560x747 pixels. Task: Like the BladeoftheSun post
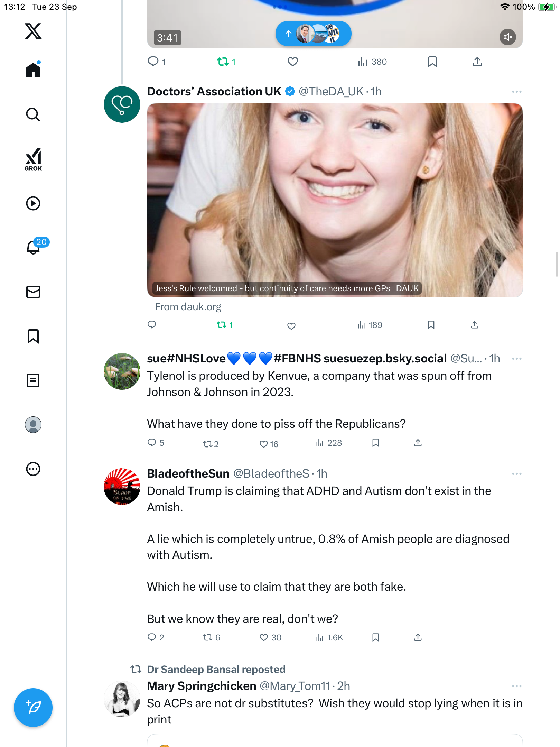click(x=264, y=637)
